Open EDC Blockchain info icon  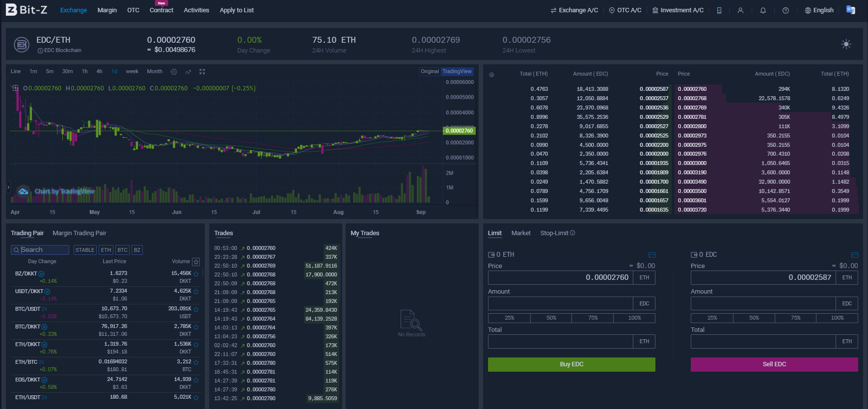pos(40,51)
